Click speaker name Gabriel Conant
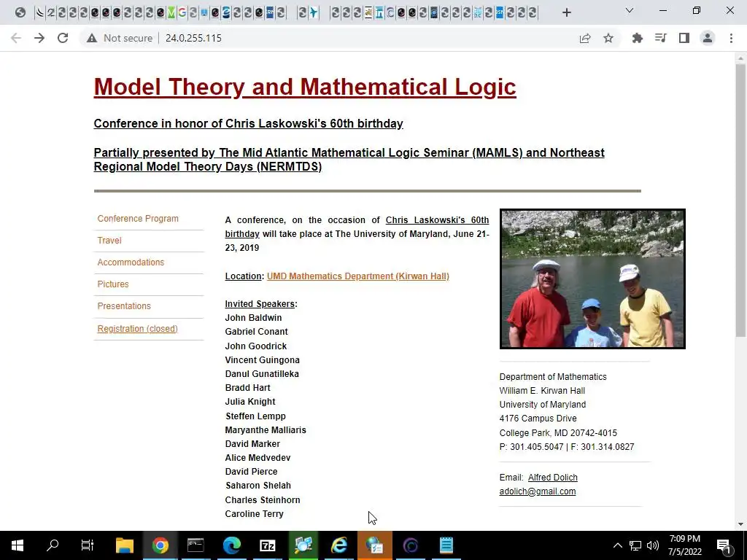This screenshot has height=560, width=747. (256, 332)
